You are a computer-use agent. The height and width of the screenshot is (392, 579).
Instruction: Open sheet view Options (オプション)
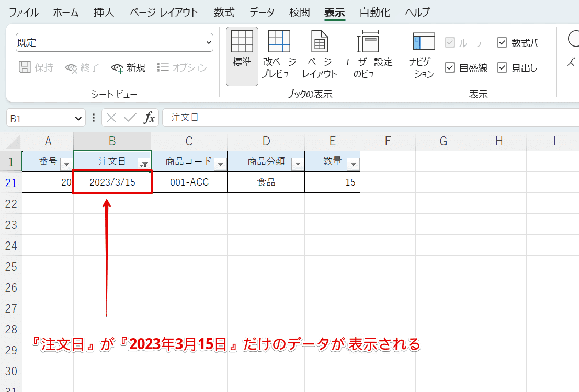(181, 67)
